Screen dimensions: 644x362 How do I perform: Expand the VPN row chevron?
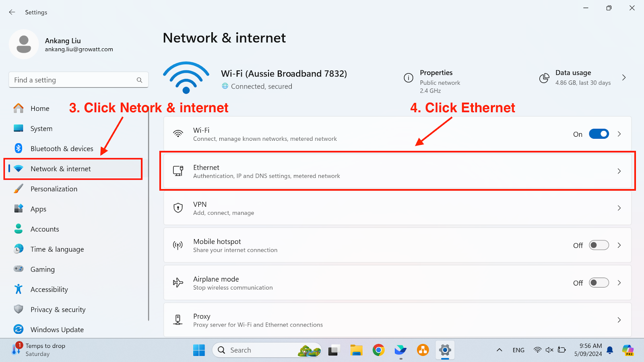(x=619, y=208)
